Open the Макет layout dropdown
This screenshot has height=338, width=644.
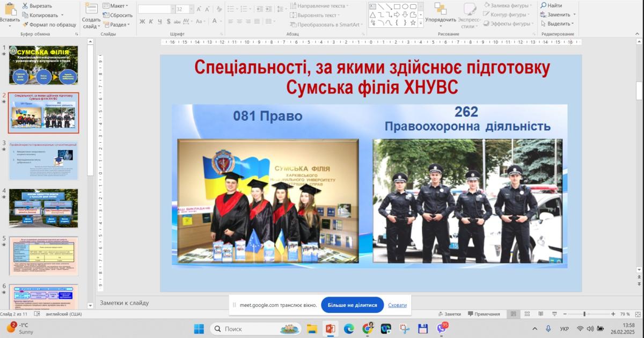click(x=115, y=5)
